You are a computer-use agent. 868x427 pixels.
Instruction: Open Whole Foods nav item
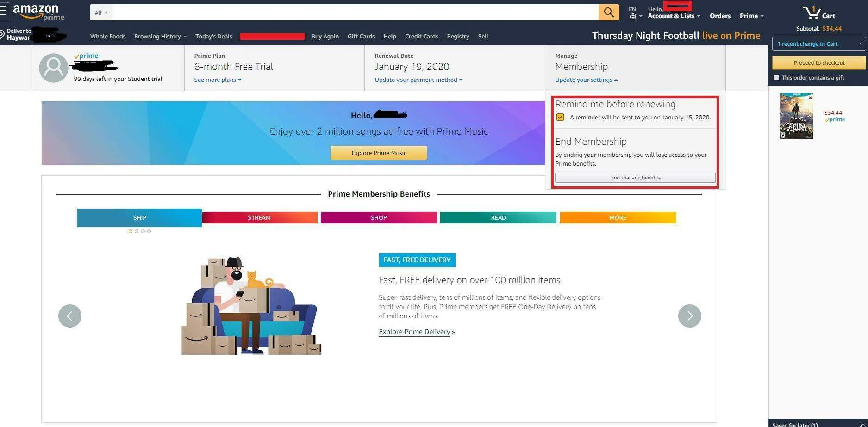[x=108, y=36]
